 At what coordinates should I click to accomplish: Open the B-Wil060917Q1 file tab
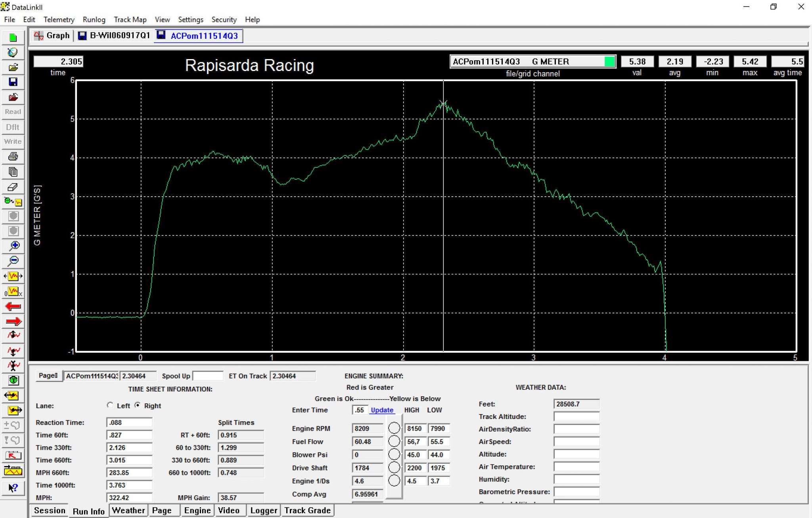tap(115, 36)
